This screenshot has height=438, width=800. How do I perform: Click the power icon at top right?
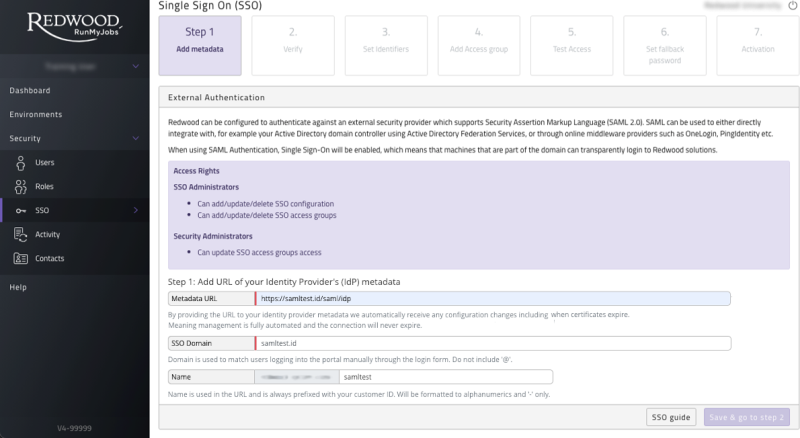point(793,6)
